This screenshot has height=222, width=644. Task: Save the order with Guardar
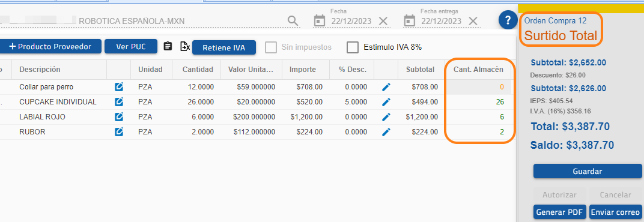[588, 171]
